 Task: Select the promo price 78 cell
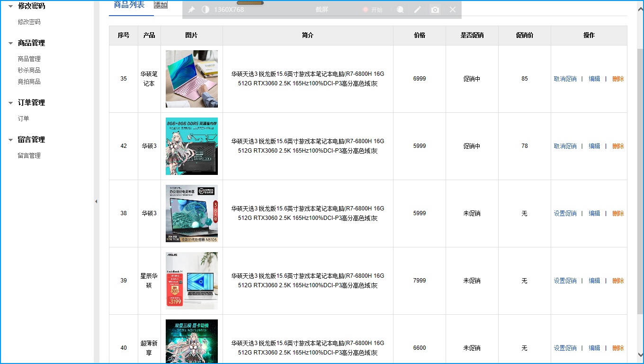(525, 146)
